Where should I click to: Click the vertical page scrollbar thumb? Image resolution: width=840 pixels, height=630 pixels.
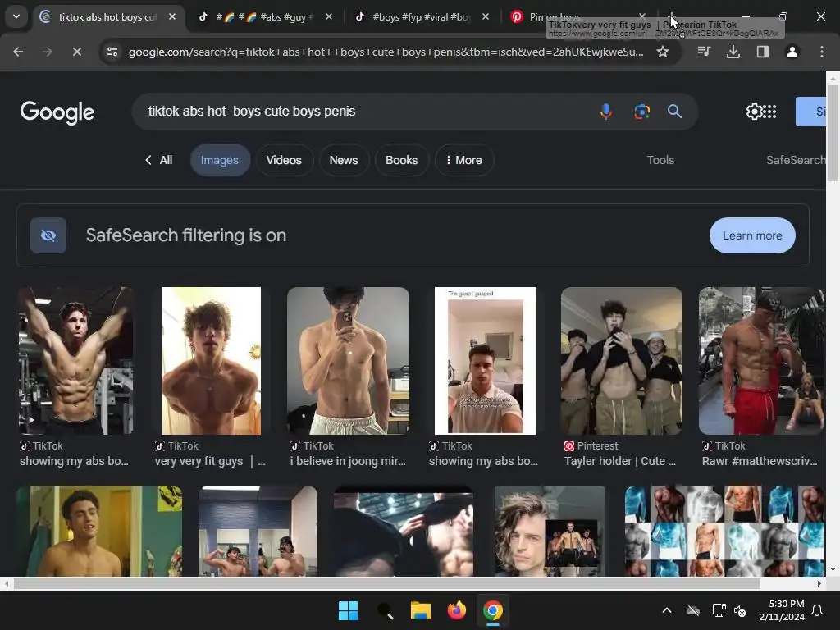833,133
